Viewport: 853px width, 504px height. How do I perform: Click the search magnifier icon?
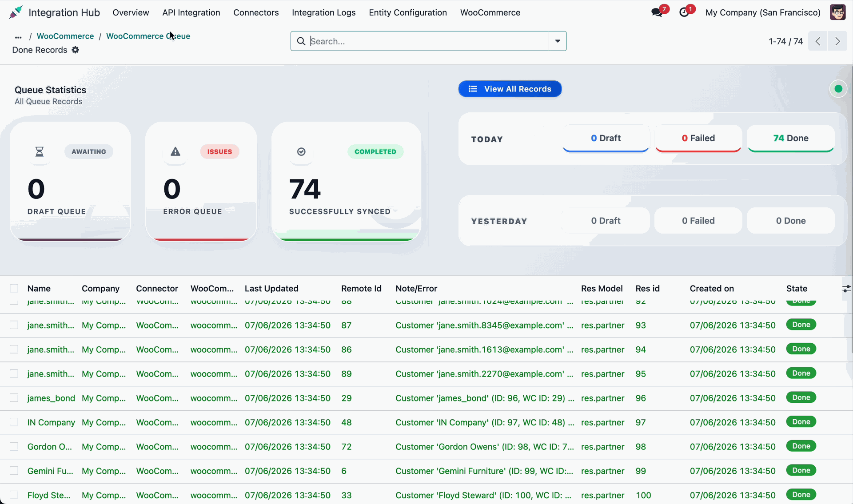point(301,41)
